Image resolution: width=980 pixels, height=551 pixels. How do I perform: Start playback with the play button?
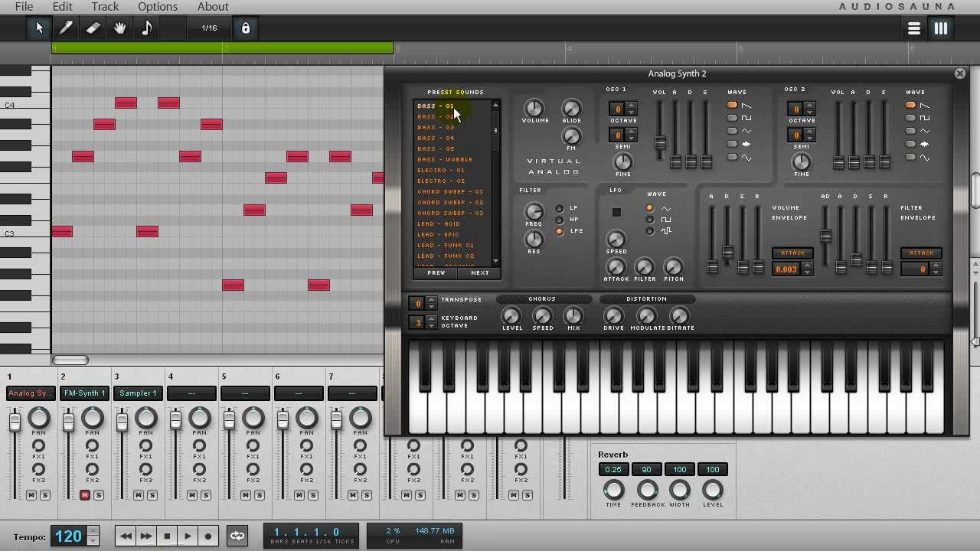coord(188,536)
